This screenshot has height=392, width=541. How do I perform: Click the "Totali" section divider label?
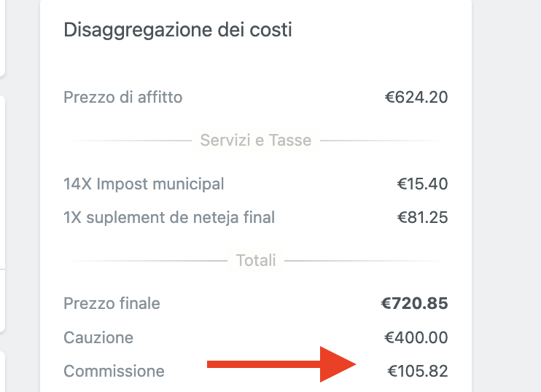click(x=256, y=260)
